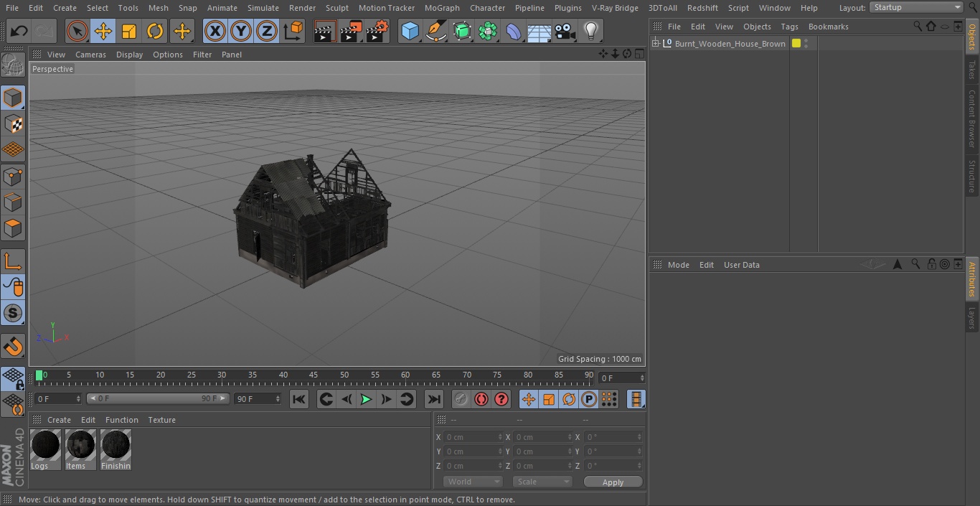Toggle Z axis lock
This screenshot has width=980, height=506.
[x=267, y=31]
